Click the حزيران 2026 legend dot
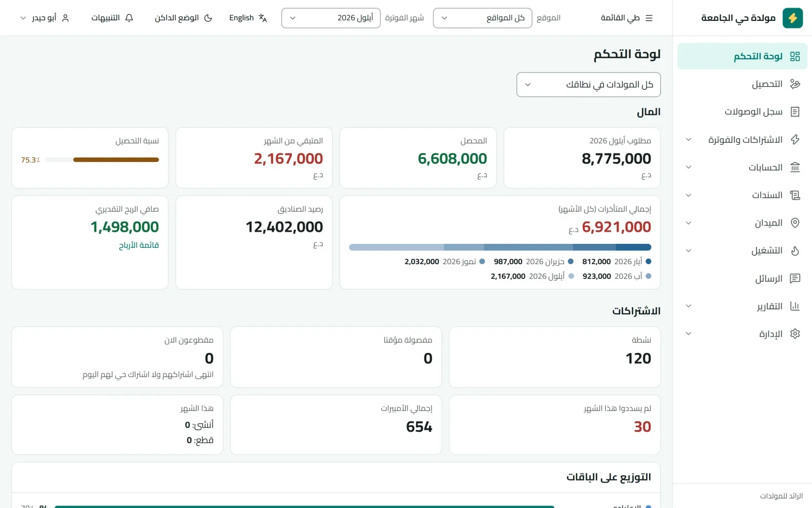Image resolution: width=812 pixels, height=508 pixels. pyautogui.click(x=571, y=262)
